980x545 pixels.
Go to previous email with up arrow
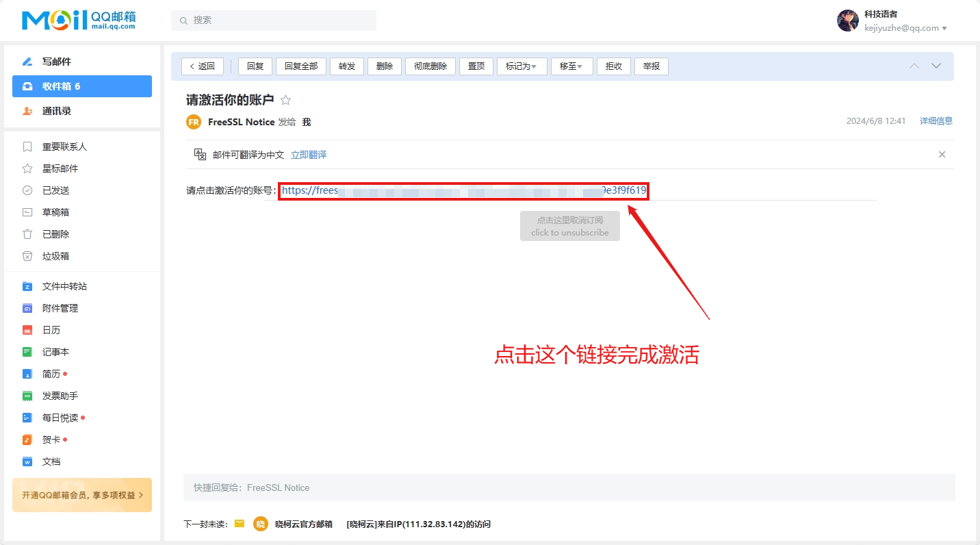click(x=914, y=66)
